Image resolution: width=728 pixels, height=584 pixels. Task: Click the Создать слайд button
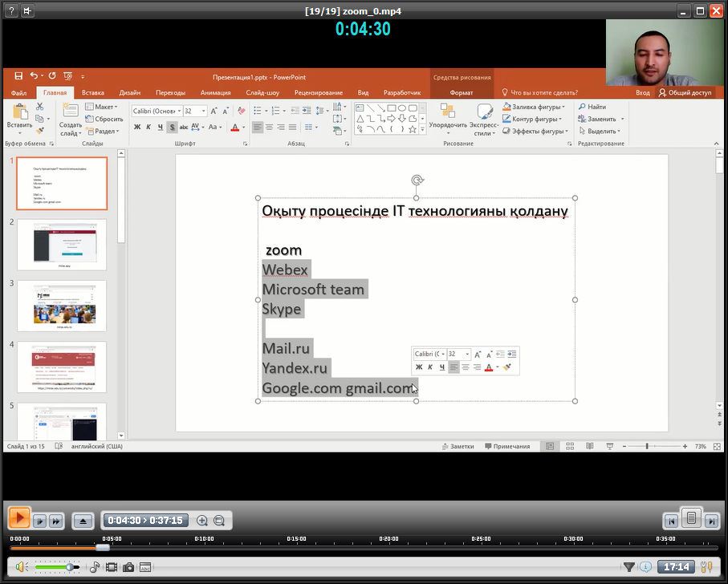pyautogui.click(x=71, y=120)
